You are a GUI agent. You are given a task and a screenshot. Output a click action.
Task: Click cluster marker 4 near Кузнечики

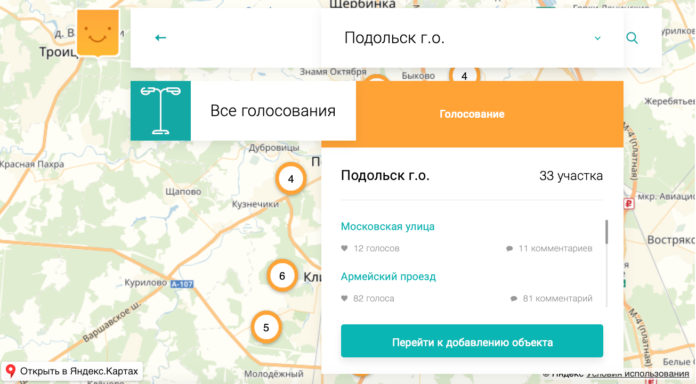tap(291, 179)
